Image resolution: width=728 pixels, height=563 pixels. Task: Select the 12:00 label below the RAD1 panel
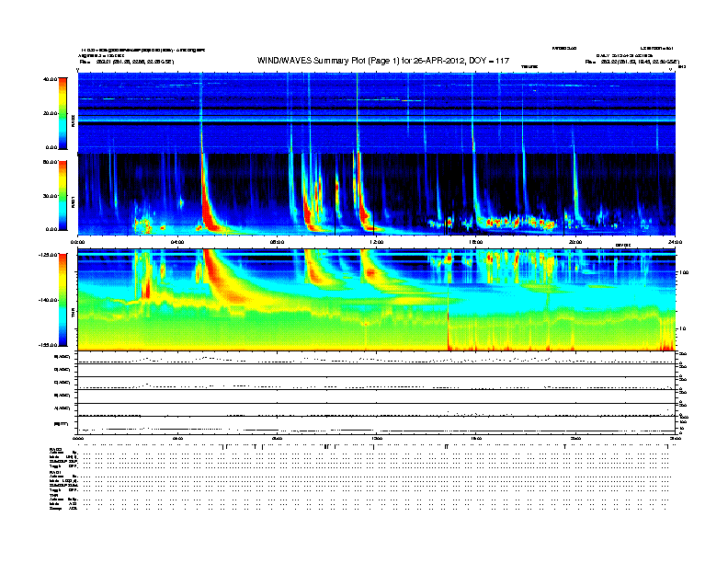375,241
